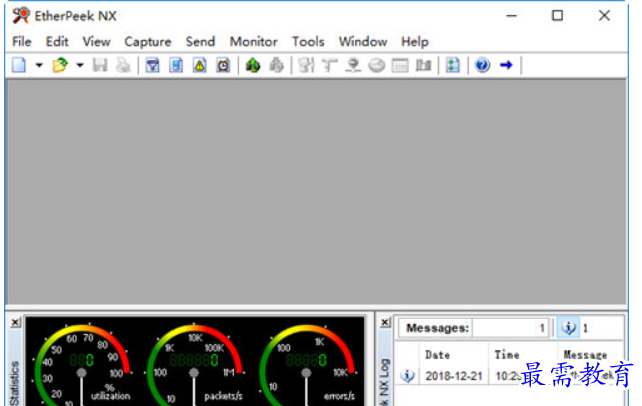Open the Filters funnel icon

pos(152,65)
